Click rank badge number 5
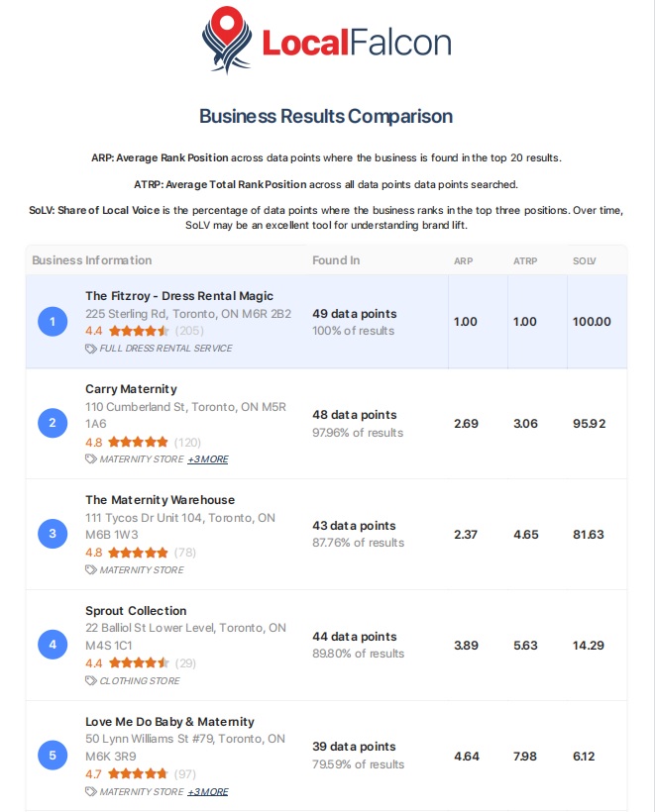This screenshot has width=655, height=812. 53,755
